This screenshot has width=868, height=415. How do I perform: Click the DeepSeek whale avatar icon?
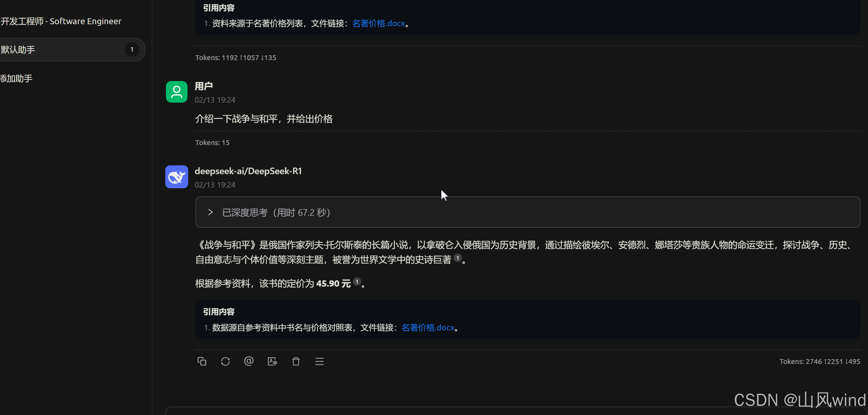tap(176, 177)
